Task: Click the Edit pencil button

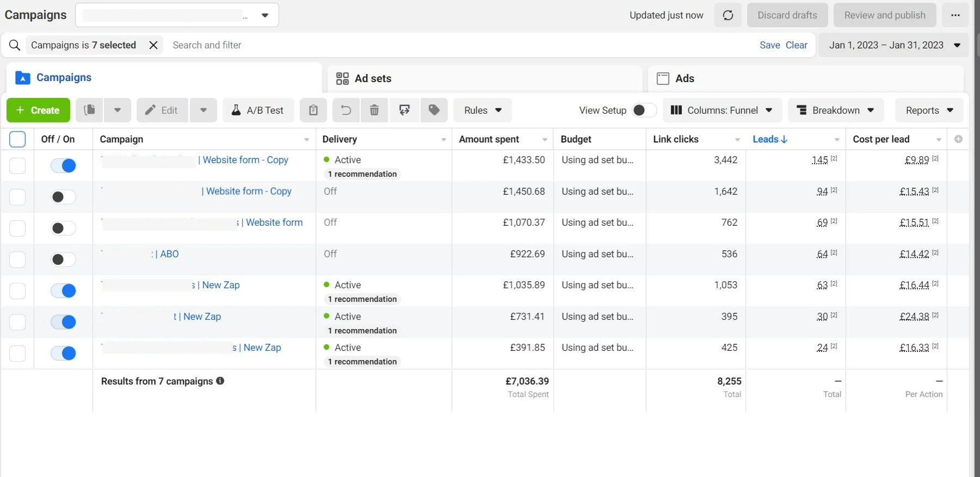Action: coord(162,110)
